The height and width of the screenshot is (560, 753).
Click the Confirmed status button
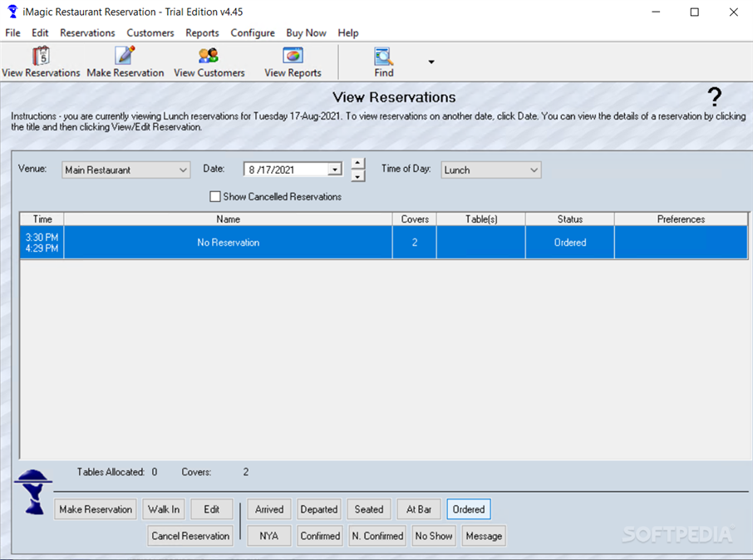click(320, 536)
